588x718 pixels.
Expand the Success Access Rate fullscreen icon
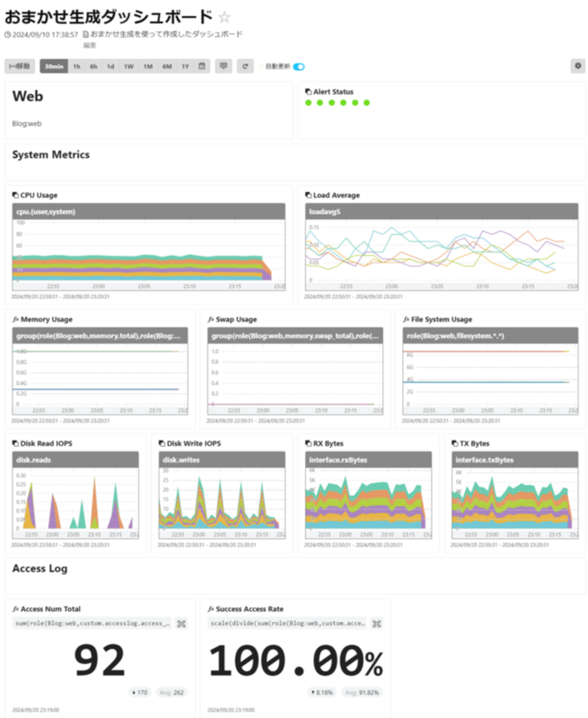pos(376,624)
